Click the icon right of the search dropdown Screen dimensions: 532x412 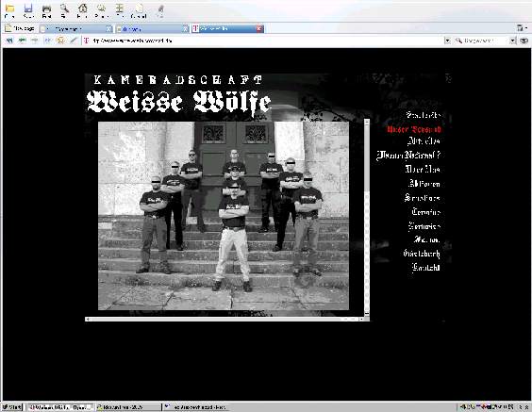[x=524, y=41]
